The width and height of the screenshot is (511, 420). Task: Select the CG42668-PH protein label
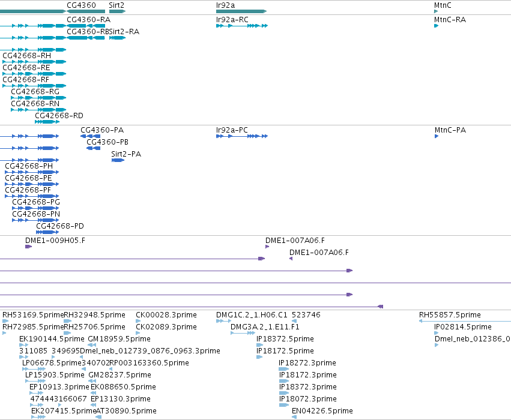tap(29, 166)
